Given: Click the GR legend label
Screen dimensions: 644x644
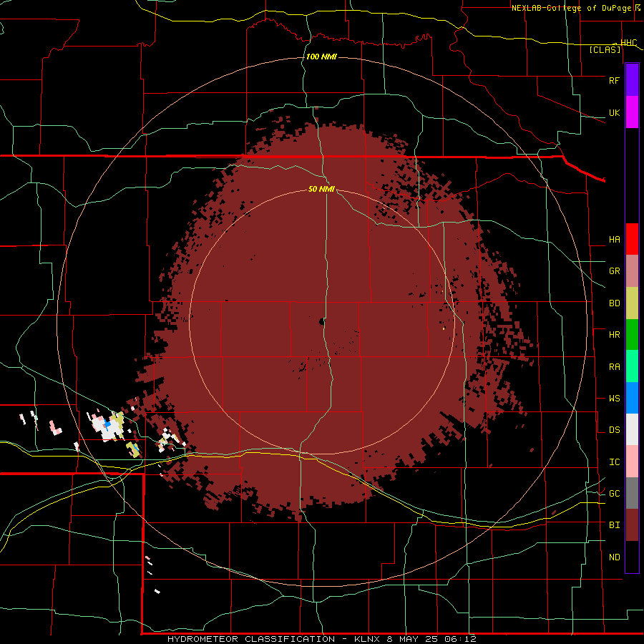Looking at the screenshot, I should tap(614, 271).
